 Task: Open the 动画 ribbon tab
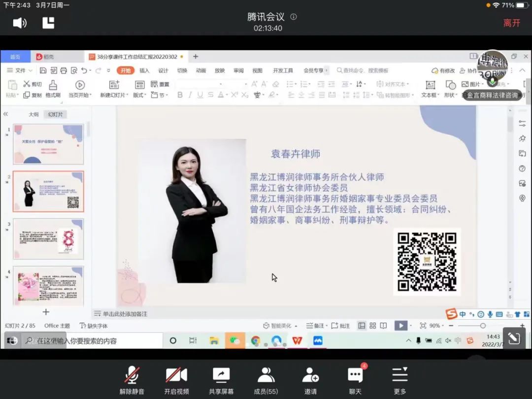(201, 70)
